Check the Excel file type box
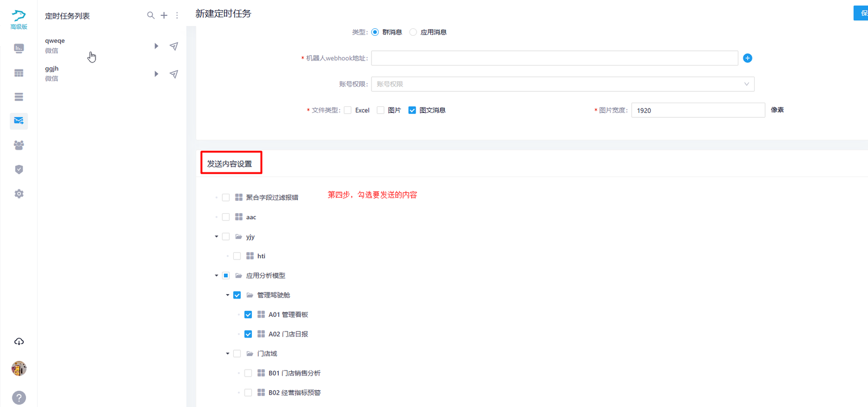Viewport: 868px width, 407px height. pyautogui.click(x=348, y=110)
